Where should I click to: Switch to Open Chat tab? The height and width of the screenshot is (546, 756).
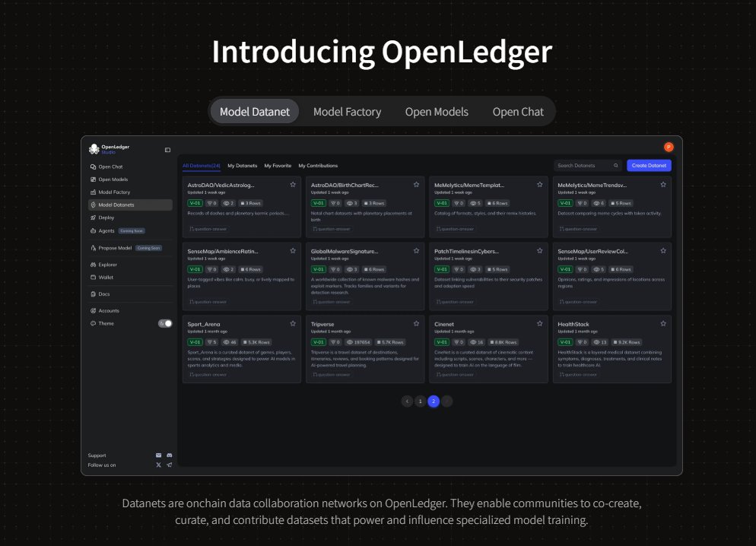[518, 112]
